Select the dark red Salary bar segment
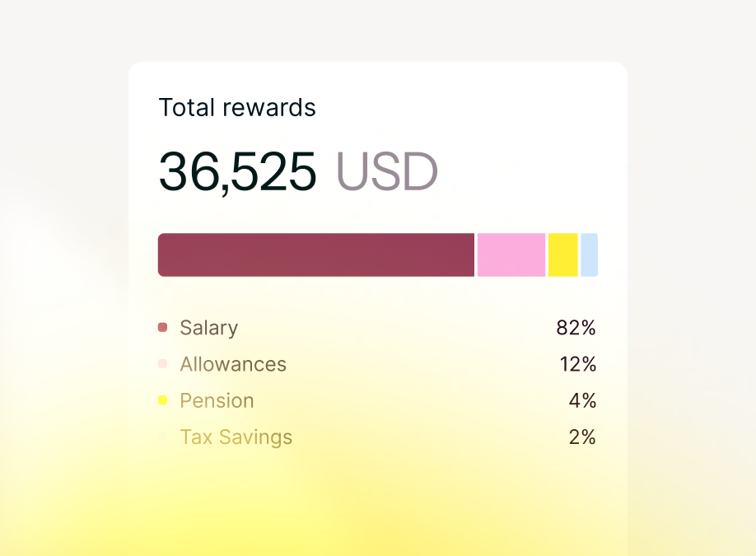The image size is (756, 556). coord(316,255)
